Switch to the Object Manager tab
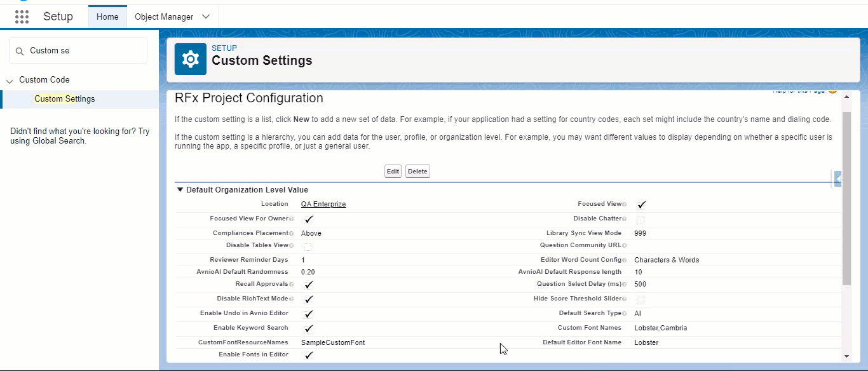 coord(164,17)
